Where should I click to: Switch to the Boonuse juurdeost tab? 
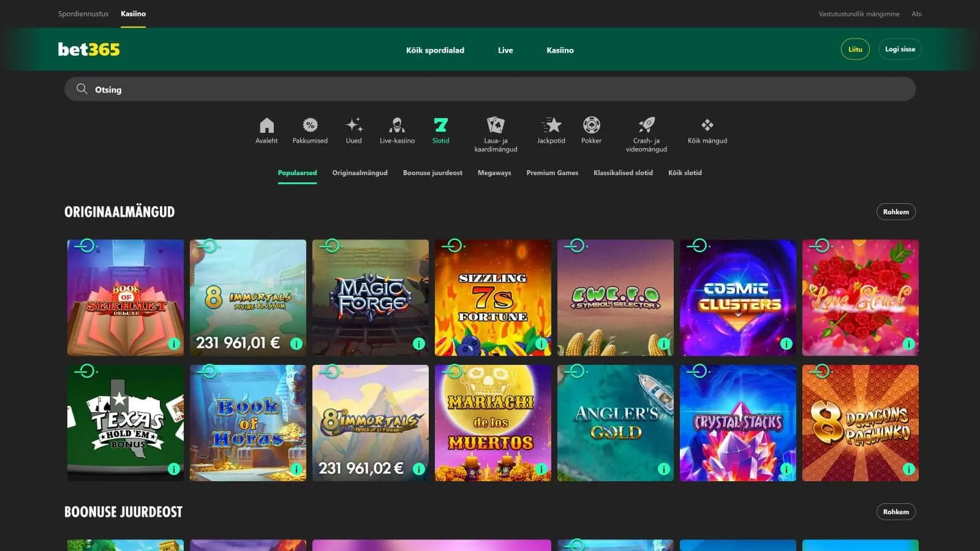pyautogui.click(x=432, y=173)
